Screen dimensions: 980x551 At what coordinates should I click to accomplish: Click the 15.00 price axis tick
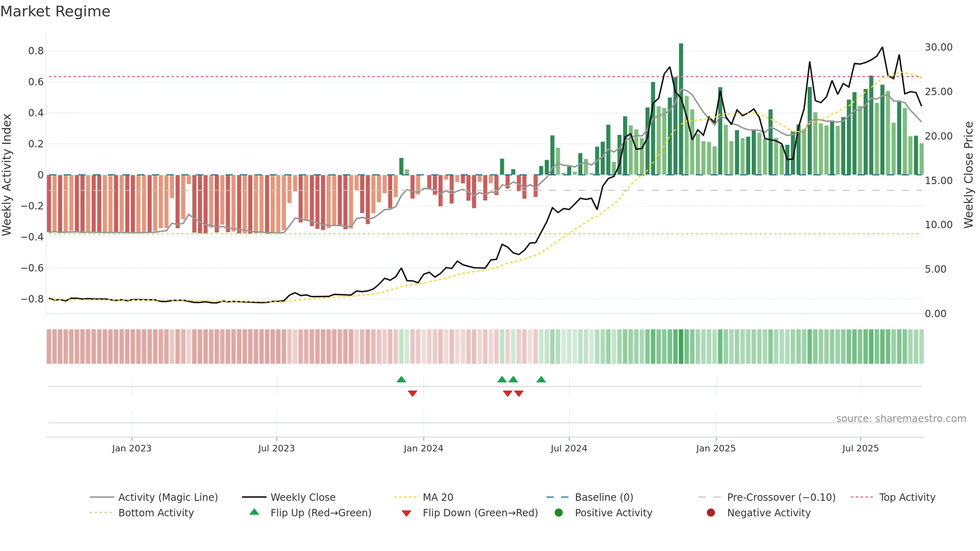click(939, 180)
